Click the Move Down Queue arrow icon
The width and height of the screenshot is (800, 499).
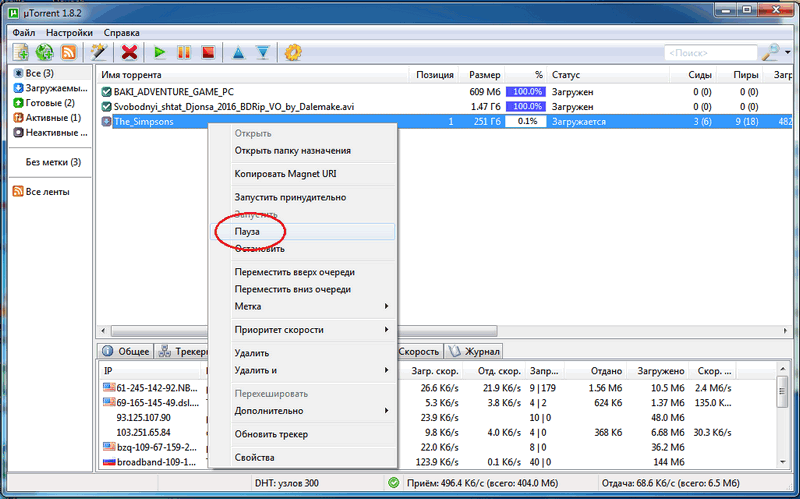pyautogui.click(x=263, y=52)
